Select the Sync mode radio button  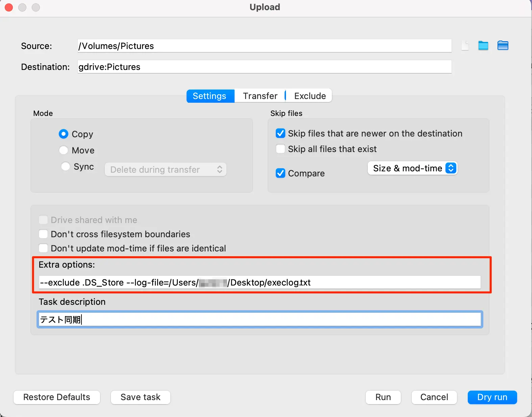(x=66, y=166)
